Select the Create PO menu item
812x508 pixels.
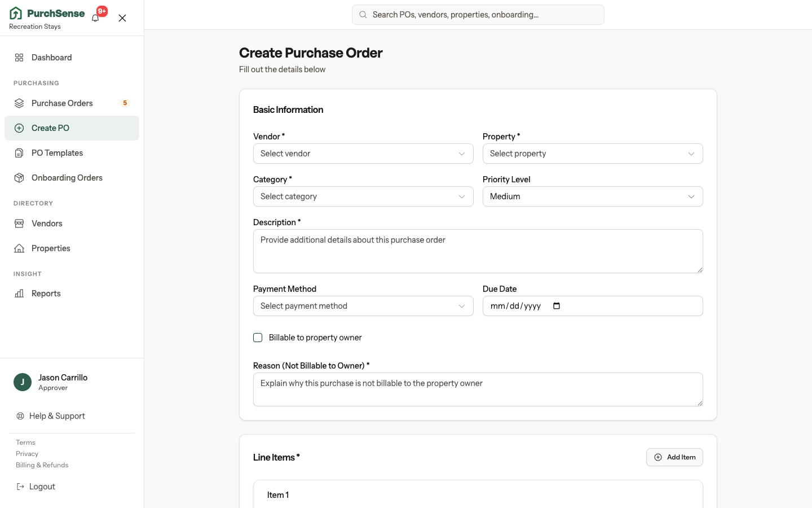coord(72,128)
